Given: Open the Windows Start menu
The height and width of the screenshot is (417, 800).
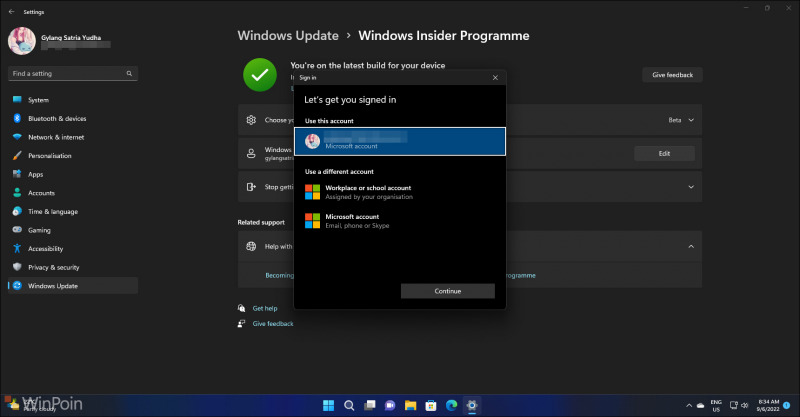Looking at the screenshot, I should pyautogui.click(x=329, y=405).
